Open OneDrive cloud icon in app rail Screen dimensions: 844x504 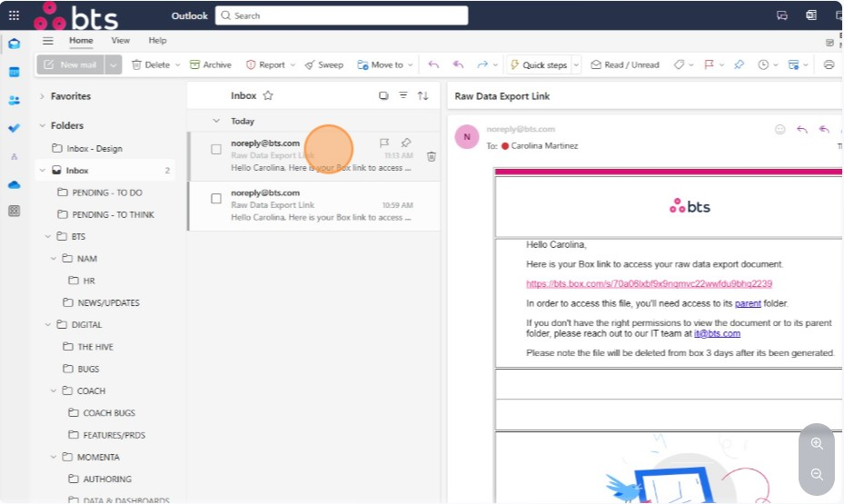pyautogui.click(x=14, y=184)
